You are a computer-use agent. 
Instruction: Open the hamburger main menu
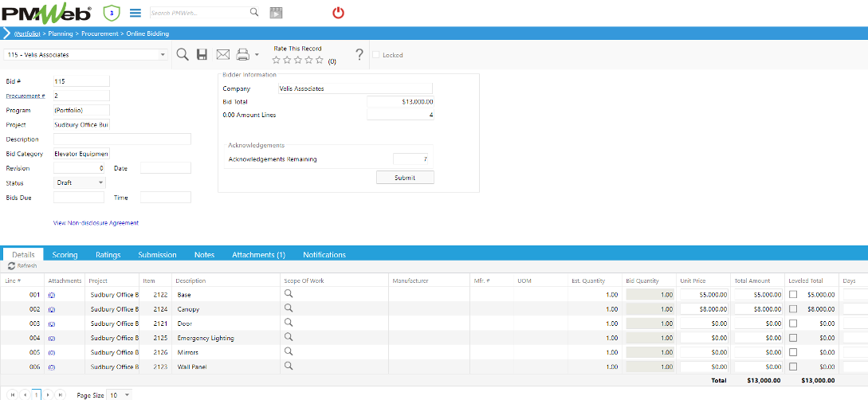click(x=135, y=12)
